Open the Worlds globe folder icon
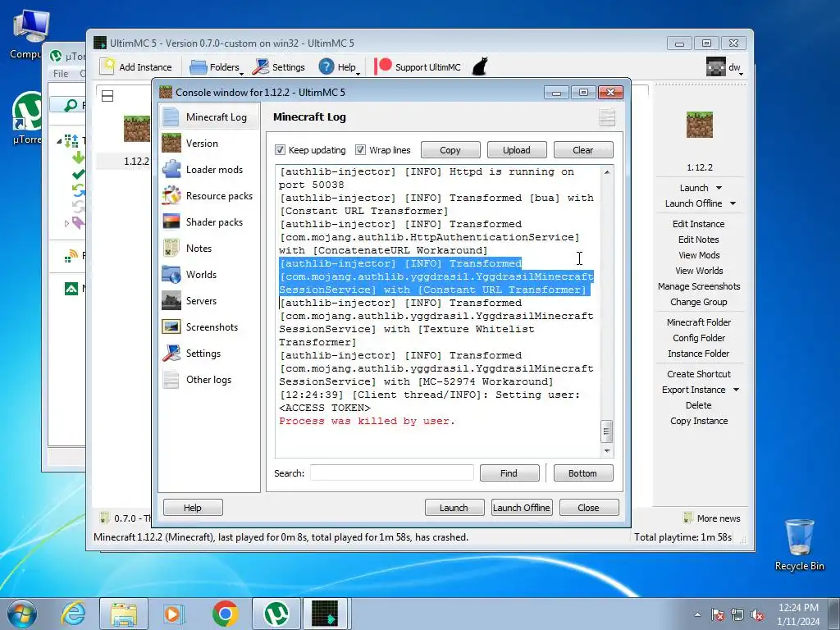 point(171,274)
